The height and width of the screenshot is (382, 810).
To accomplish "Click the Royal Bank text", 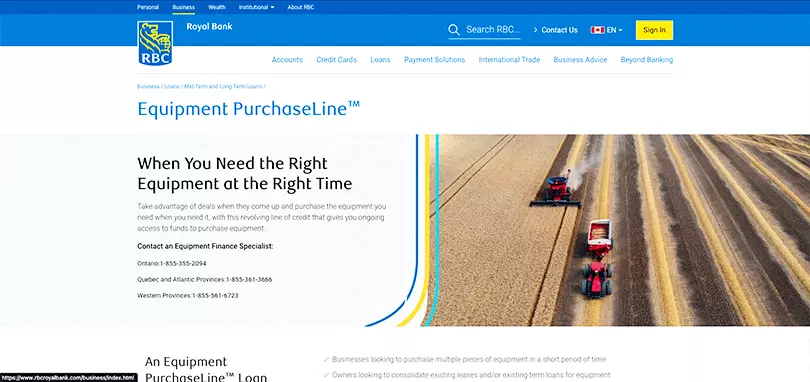I will point(209,26).
